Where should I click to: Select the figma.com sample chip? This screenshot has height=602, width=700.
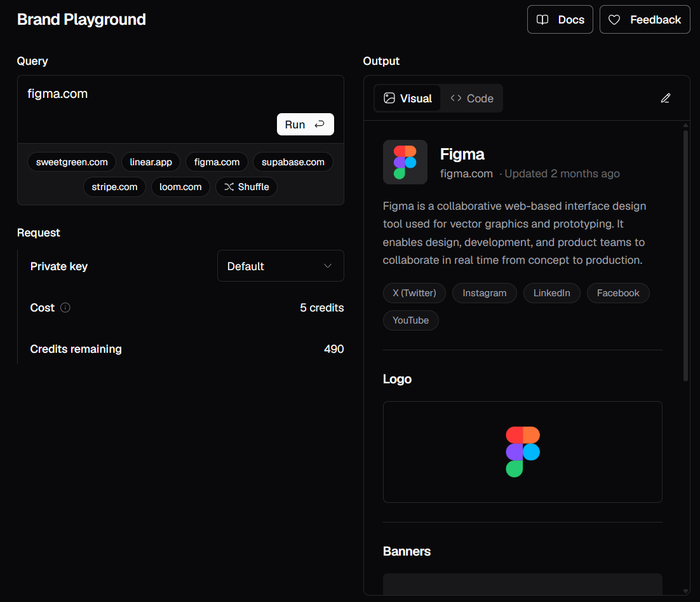[x=217, y=162]
